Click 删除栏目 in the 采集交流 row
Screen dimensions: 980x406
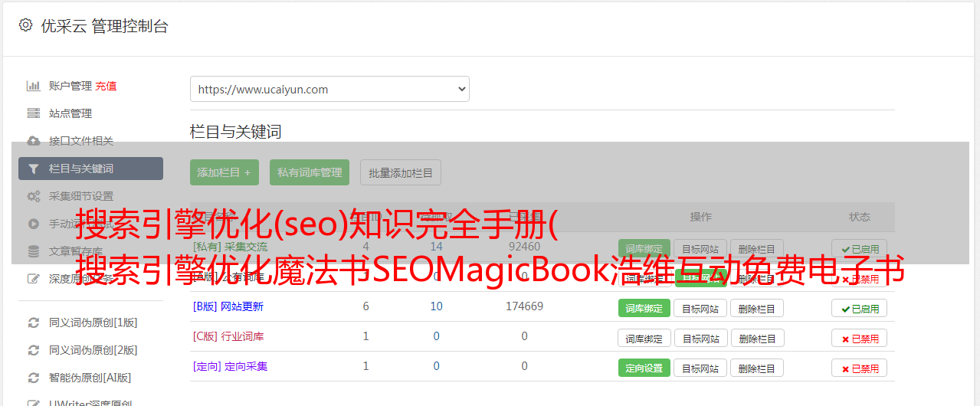(x=756, y=248)
